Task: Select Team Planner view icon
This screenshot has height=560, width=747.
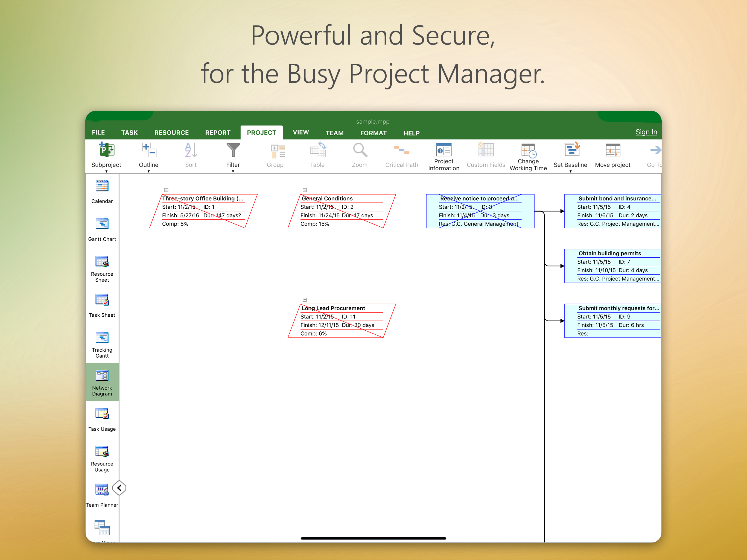Action: click(x=102, y=490)
